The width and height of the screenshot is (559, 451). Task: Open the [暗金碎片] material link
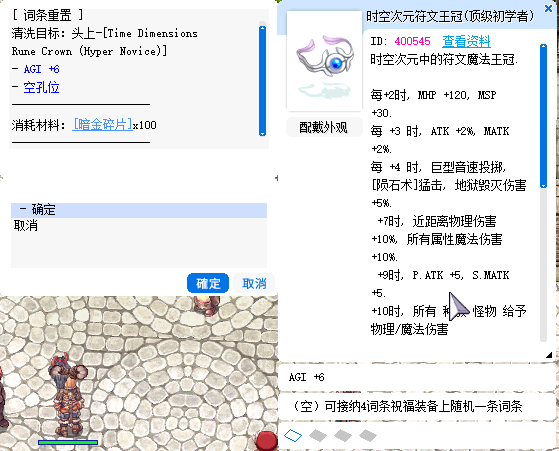point(102,124)
